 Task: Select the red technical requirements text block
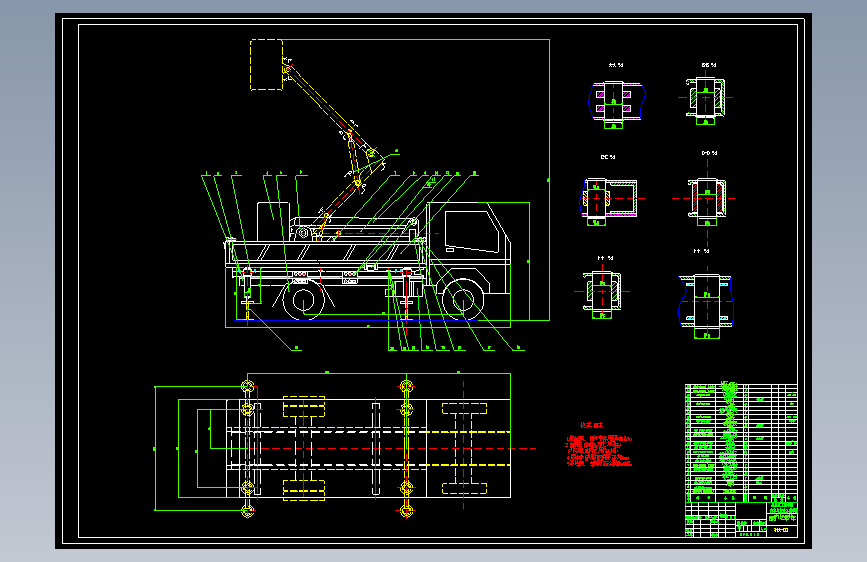[598, 446]
